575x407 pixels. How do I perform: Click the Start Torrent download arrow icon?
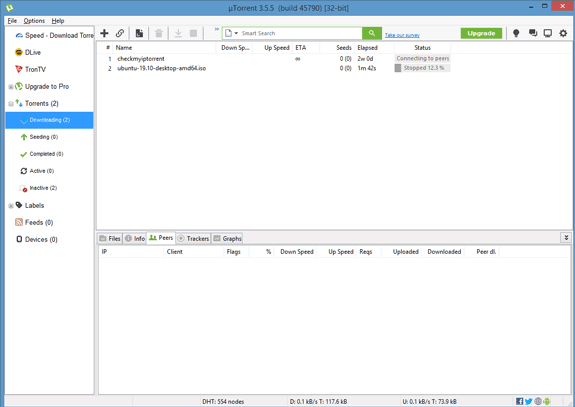(x=178, y=33)
